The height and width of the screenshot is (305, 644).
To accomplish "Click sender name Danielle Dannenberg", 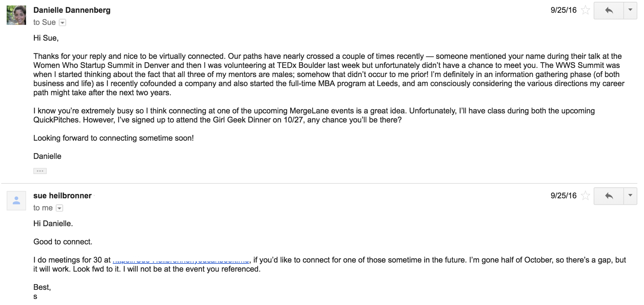I will pos(72,10).
